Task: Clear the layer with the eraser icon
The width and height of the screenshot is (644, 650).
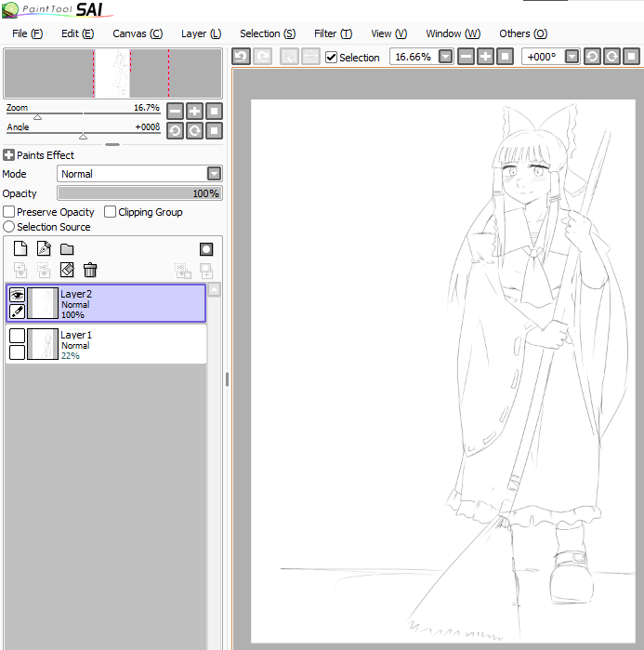Action: tap(67, 270)
